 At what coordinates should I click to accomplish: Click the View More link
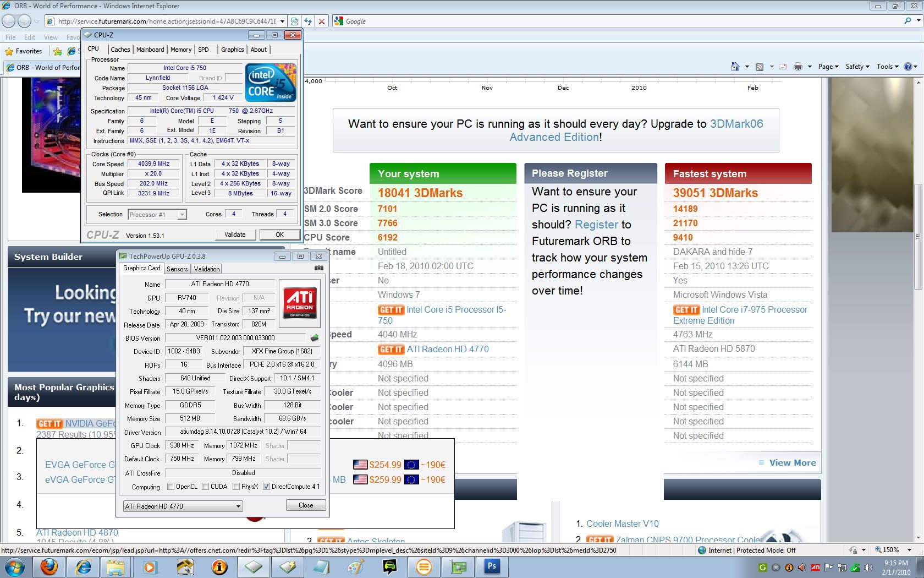click(793, 463)
